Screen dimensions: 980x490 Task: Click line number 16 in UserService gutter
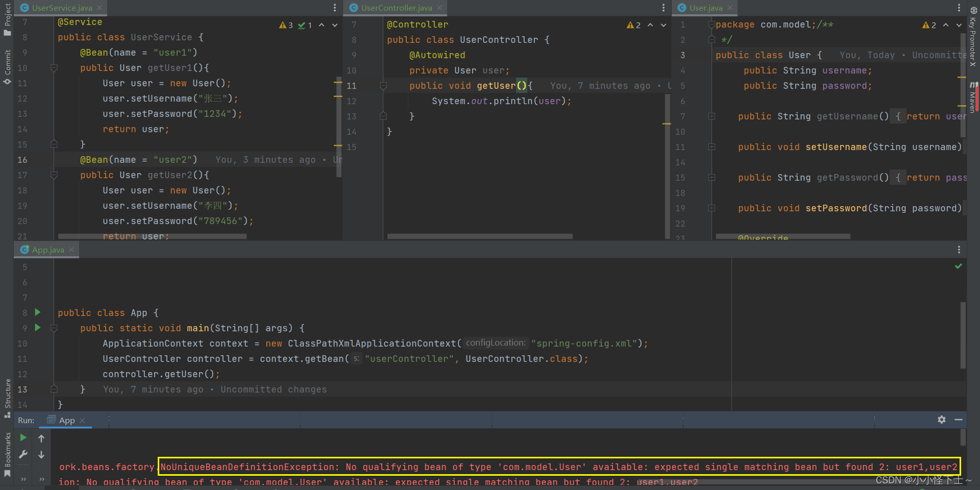point(22,160)
